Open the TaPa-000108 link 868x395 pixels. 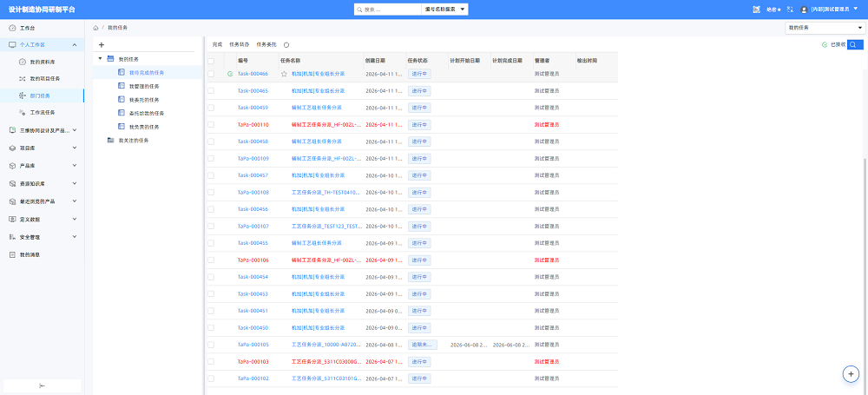[x=253, y=192]
